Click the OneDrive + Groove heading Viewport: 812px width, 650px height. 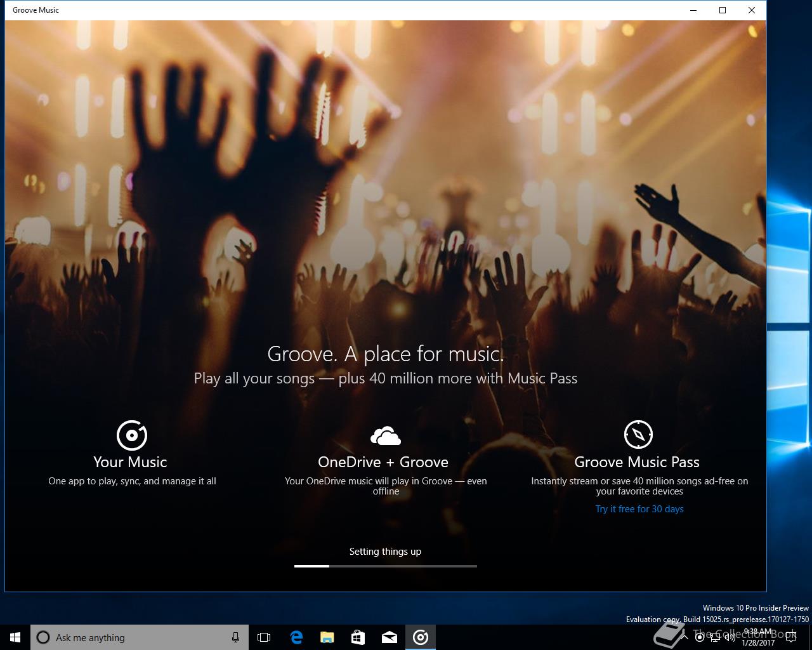[383, 462]
